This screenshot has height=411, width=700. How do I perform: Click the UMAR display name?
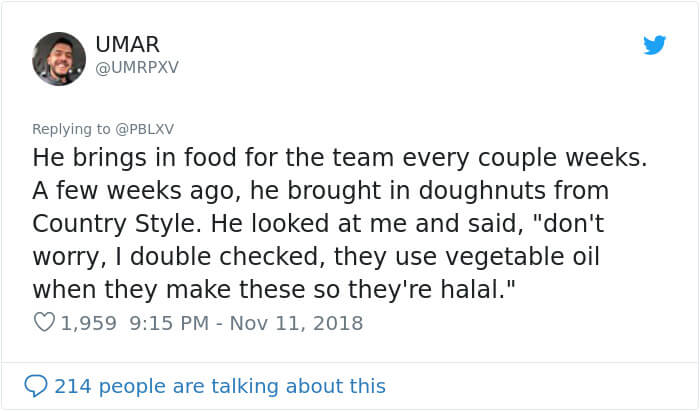129,44
